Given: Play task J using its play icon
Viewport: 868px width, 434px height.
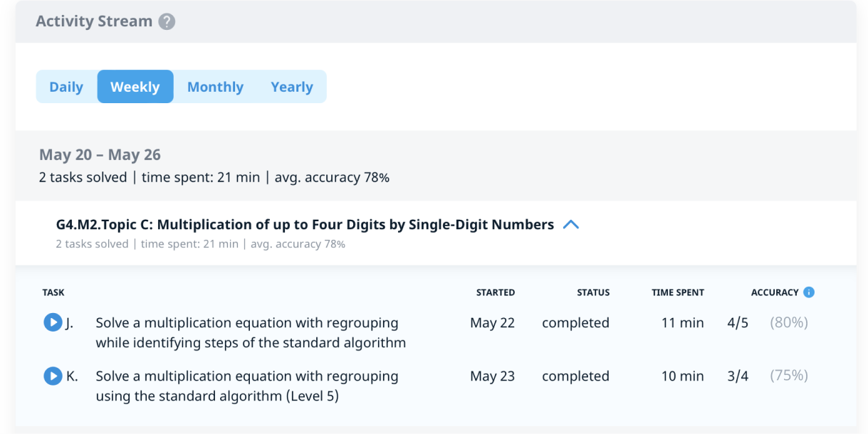Looking at the screenshot, I should [x=53, y=323].
